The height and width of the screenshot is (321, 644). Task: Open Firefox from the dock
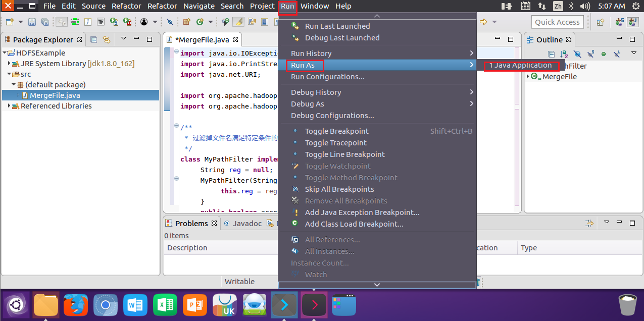(76, 305)
